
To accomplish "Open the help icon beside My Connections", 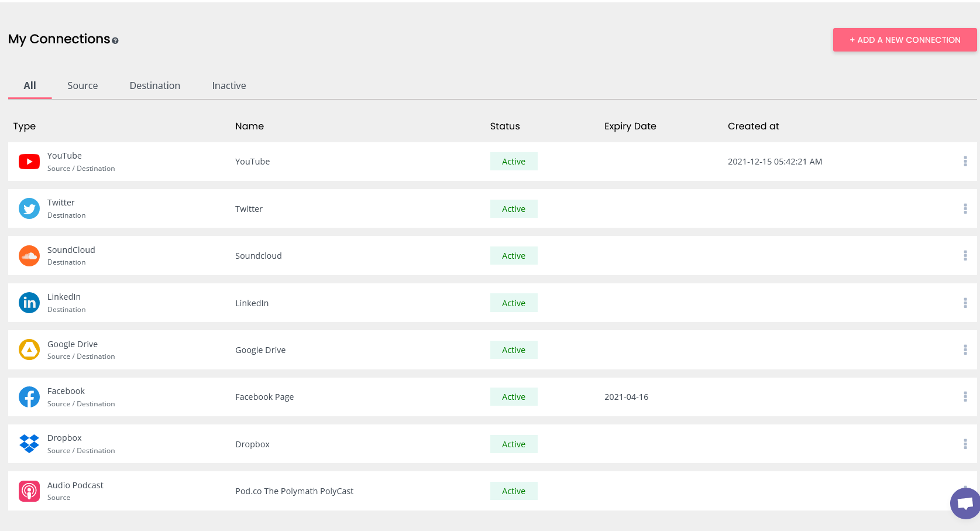I will click(x=115, y=41).
